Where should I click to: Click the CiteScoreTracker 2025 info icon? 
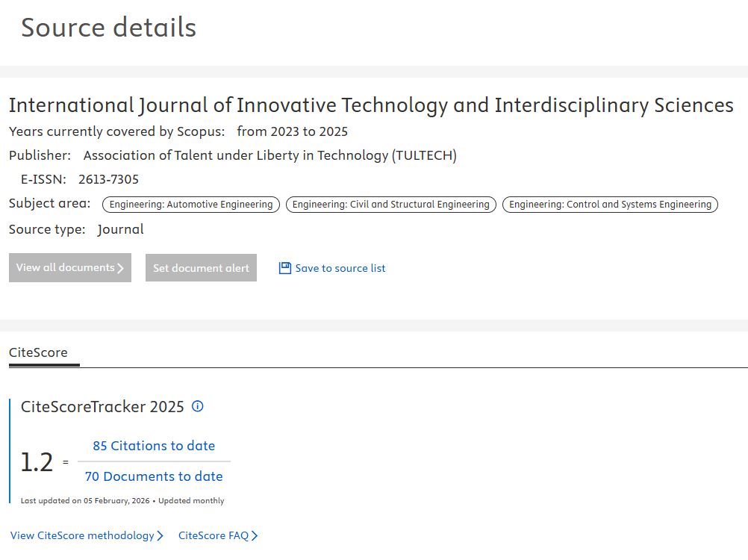(x=198, y=406)
